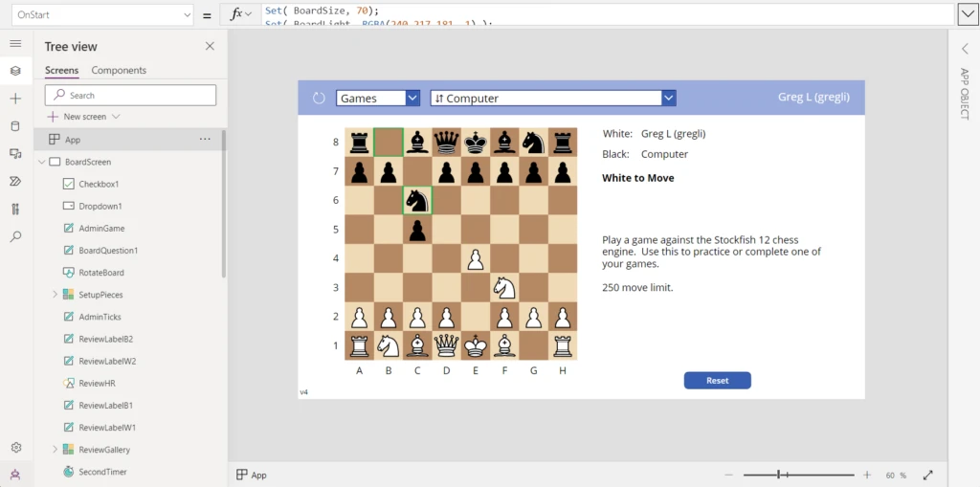Open Settings gear in left rail
This screenshot has height=487, width=980.
coord(15,448)
